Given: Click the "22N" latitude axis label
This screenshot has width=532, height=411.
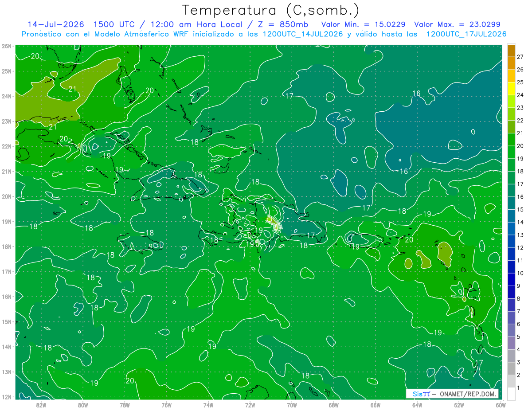Looking at the screenshot, I should [x=6, y=146].
